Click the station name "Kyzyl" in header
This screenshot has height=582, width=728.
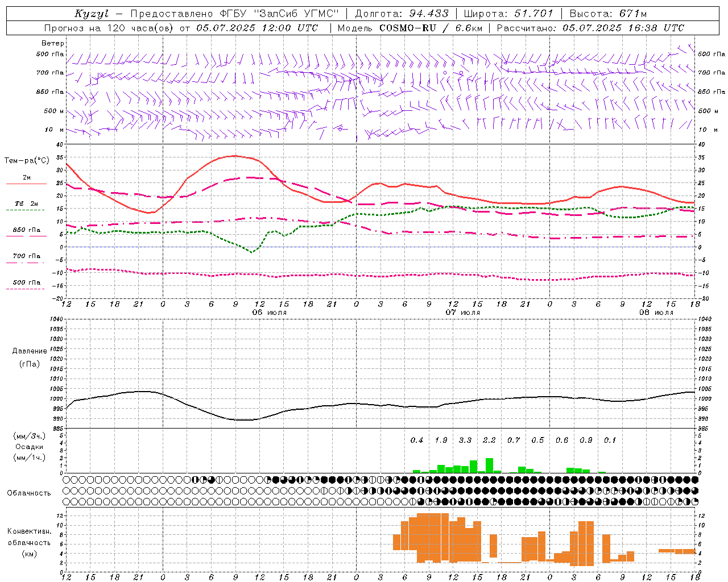(x=92, y=14)
